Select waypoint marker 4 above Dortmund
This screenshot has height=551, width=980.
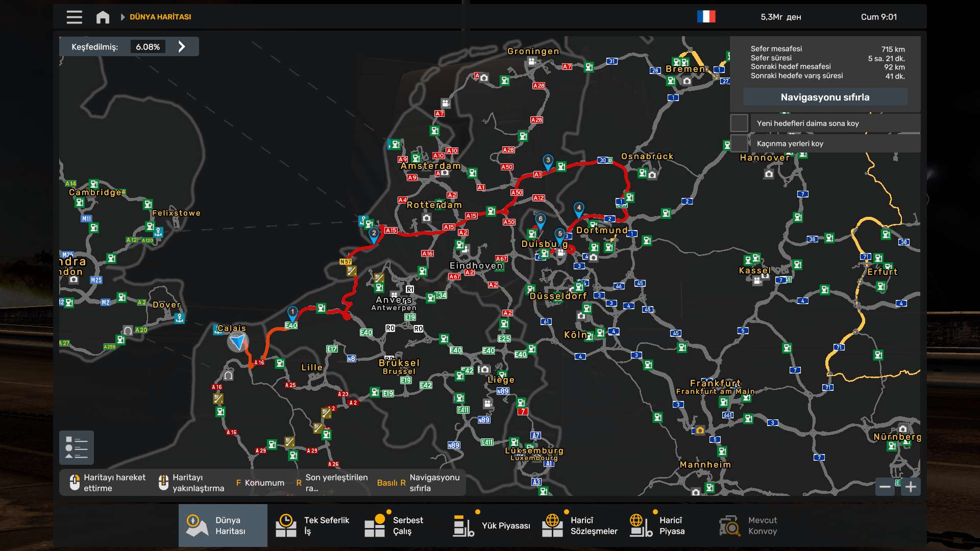pyautogui.click(x=579, y=209)
